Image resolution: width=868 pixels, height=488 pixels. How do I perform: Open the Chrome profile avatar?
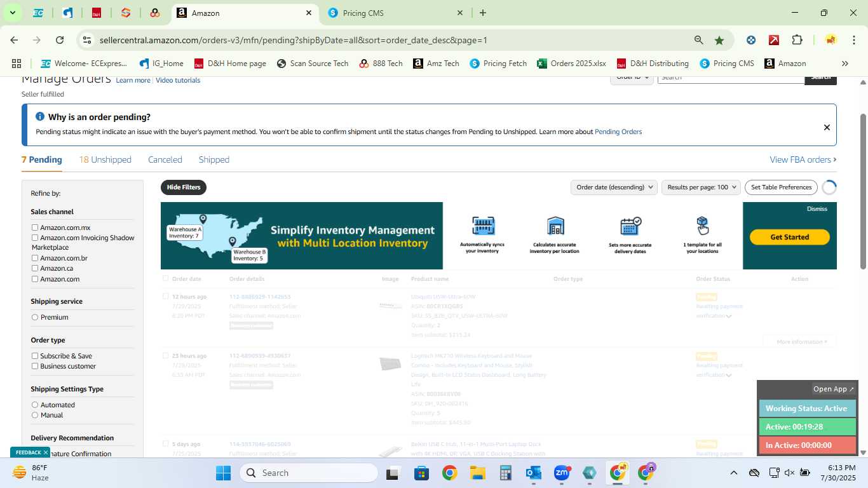[x=831, y=40]
